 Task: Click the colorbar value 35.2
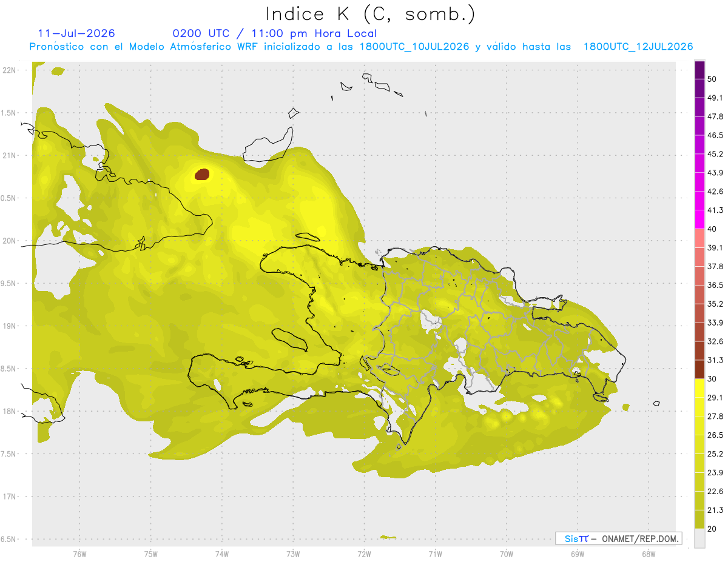pyautogui.click(x=715, y=304)
